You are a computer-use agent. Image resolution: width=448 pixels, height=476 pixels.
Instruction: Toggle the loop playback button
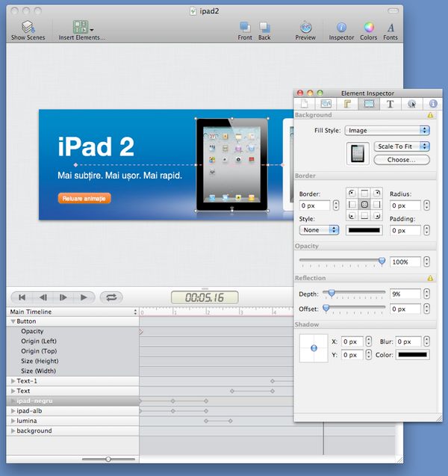pos(111,297)
